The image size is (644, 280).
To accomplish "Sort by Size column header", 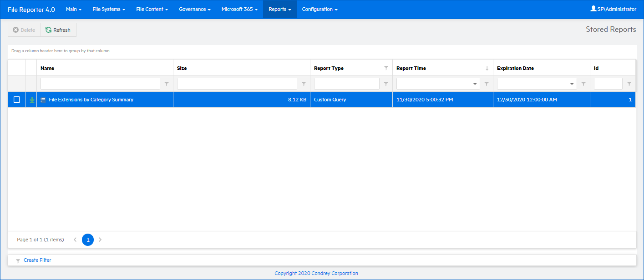I will click(x=242, y=68).
